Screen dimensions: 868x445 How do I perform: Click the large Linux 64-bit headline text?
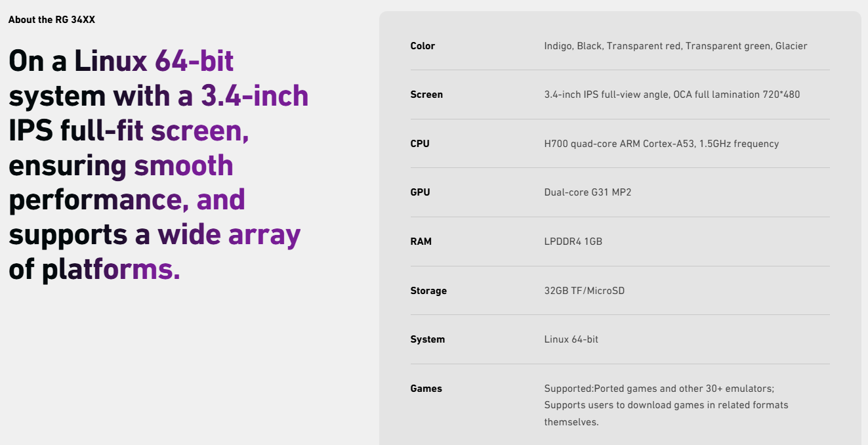[x=159, y=165]
